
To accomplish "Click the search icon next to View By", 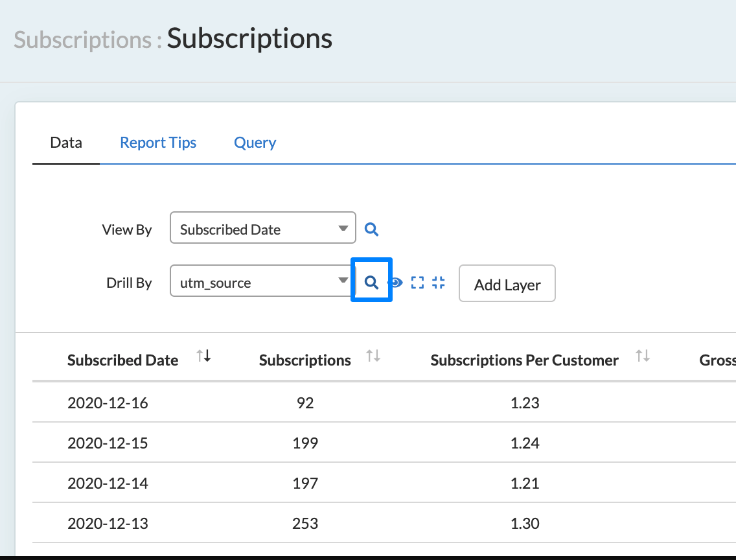I will click(x=371, y=229).
